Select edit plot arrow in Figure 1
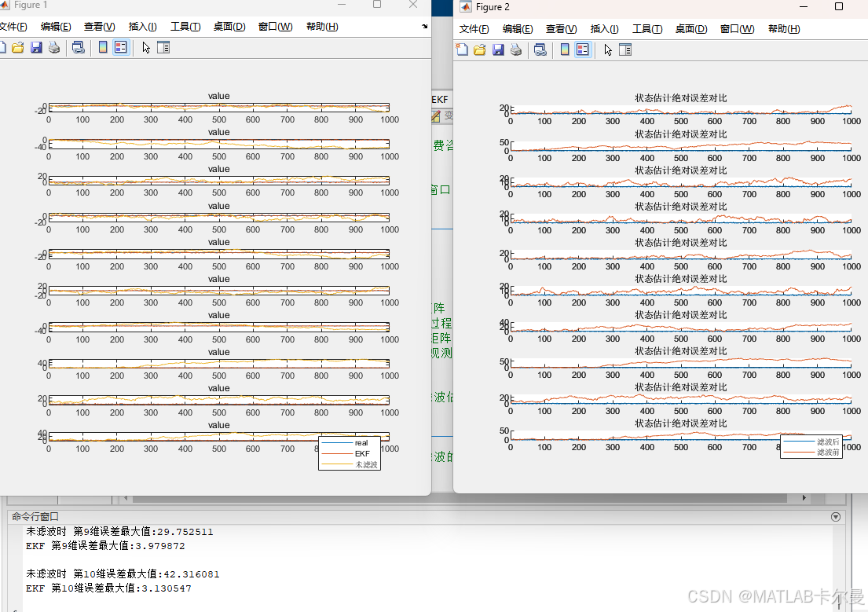868x612 pixels. coord(146,48)
